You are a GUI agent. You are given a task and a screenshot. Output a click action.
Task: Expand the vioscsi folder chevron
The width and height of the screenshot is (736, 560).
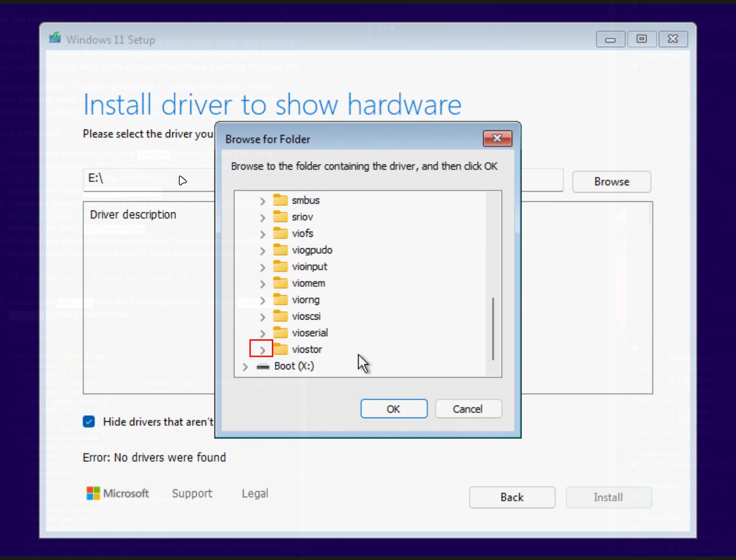click(263, 317)
